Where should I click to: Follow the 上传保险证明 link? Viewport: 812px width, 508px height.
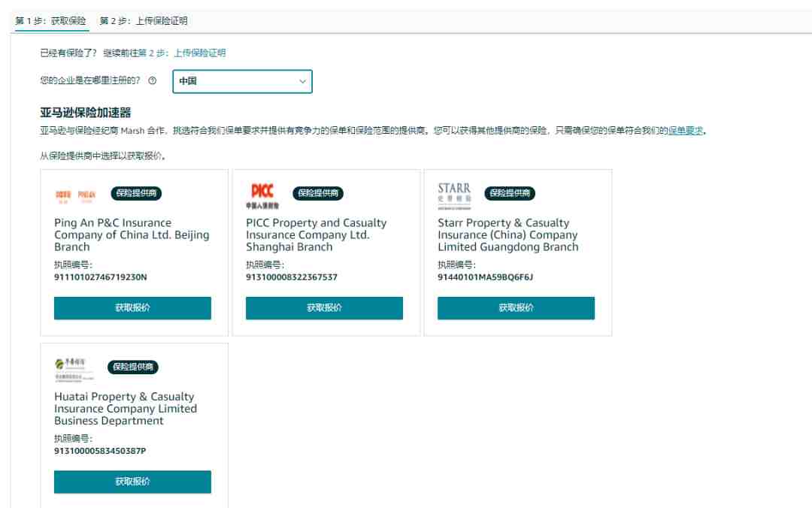point(199,53)
